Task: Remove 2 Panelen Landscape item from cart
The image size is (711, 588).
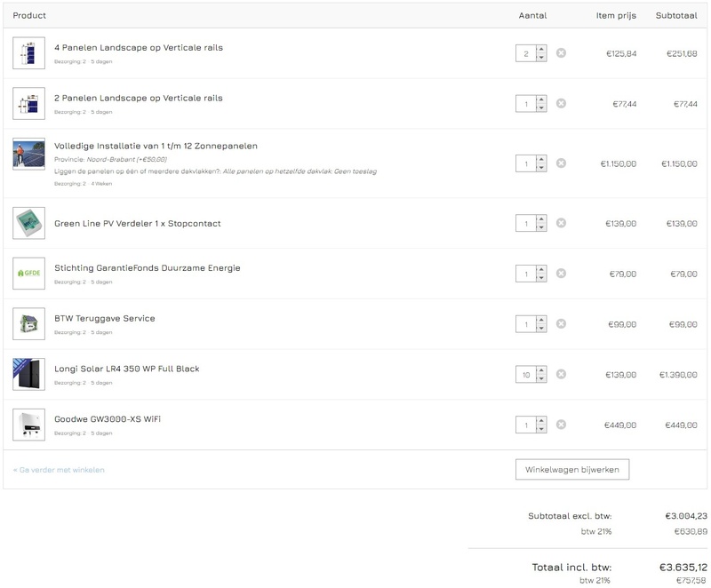Action: coord(561,104)
